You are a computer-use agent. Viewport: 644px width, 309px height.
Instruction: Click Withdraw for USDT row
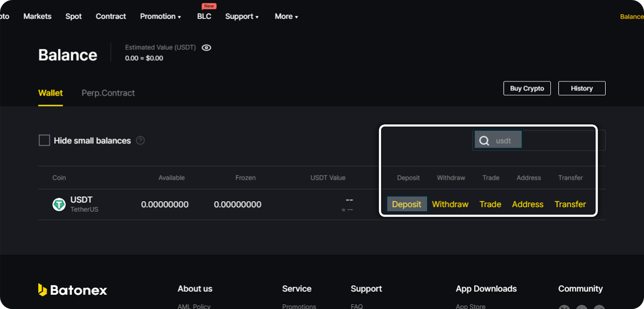pyautogui.click(x=450, y=204)
